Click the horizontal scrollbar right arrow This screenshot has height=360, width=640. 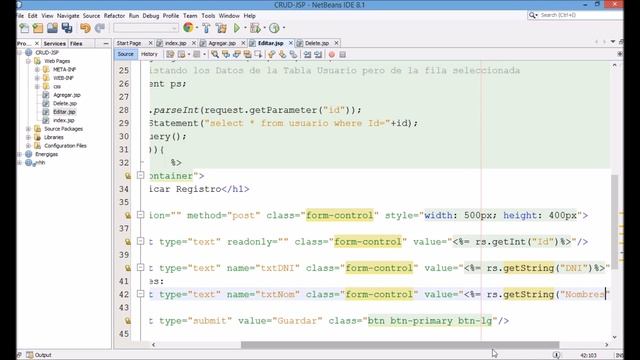(x=606, y=345)
